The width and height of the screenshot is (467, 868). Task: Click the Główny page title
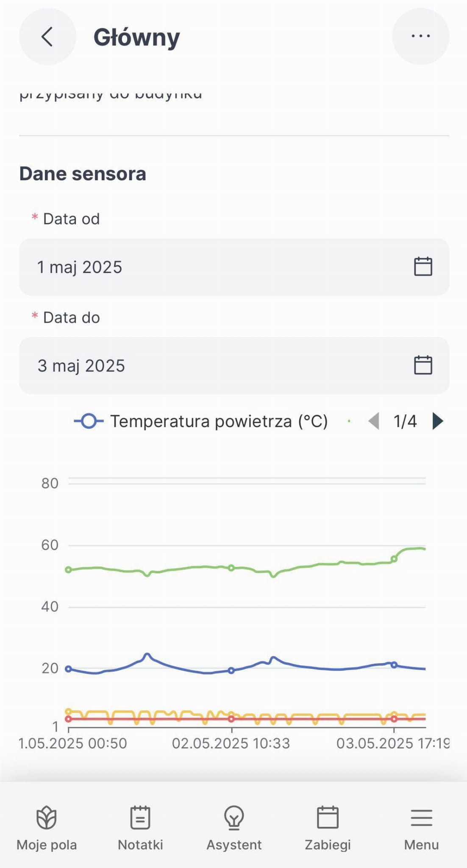pyautogui.click(x=136, y=37)
